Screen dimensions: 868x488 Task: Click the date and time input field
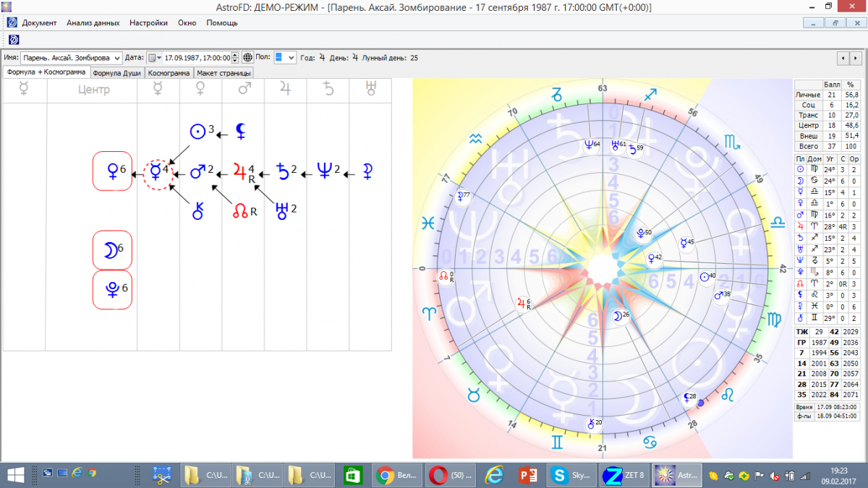196,58
